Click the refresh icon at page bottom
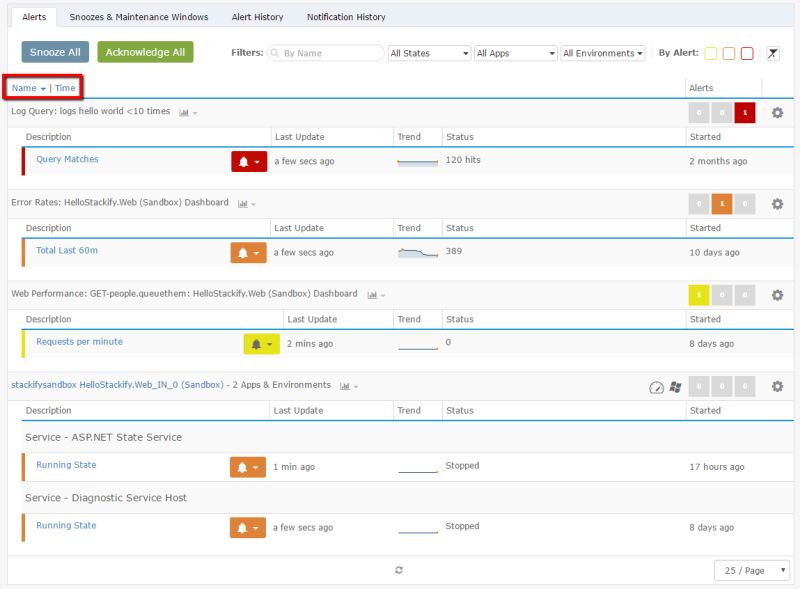 399,570
